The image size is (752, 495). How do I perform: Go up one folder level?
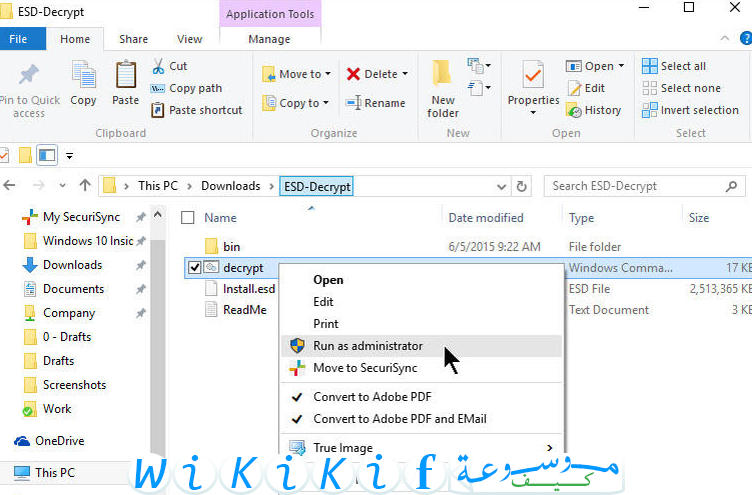85,185
